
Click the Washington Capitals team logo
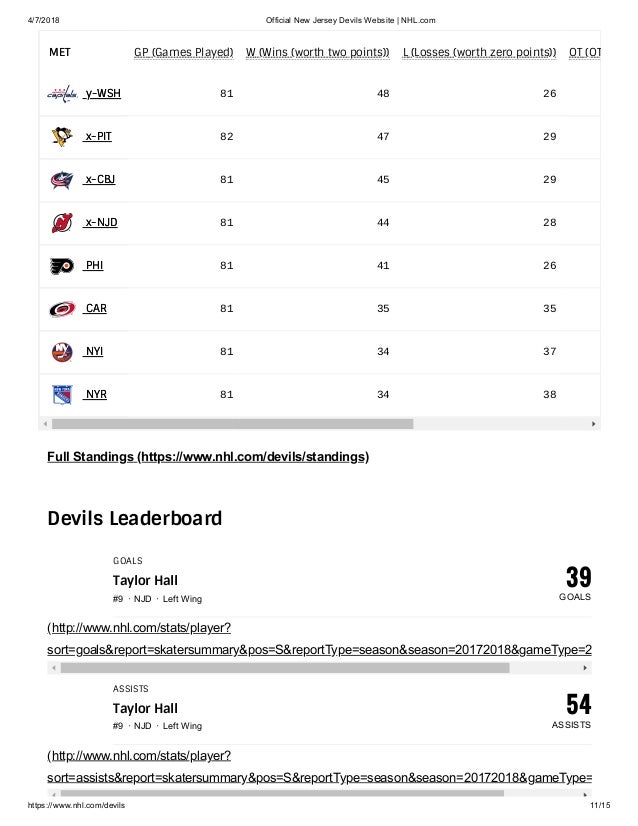point(62,94)
